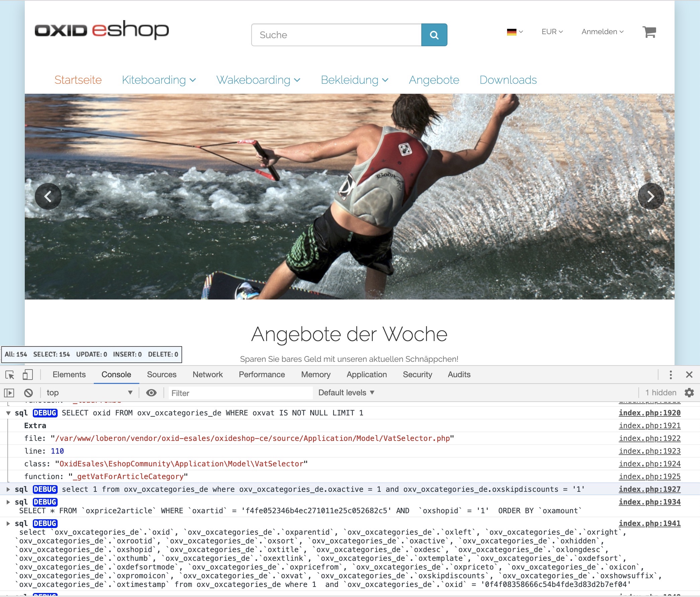Click the next slide arrow on banner

(x=651, y=196)
